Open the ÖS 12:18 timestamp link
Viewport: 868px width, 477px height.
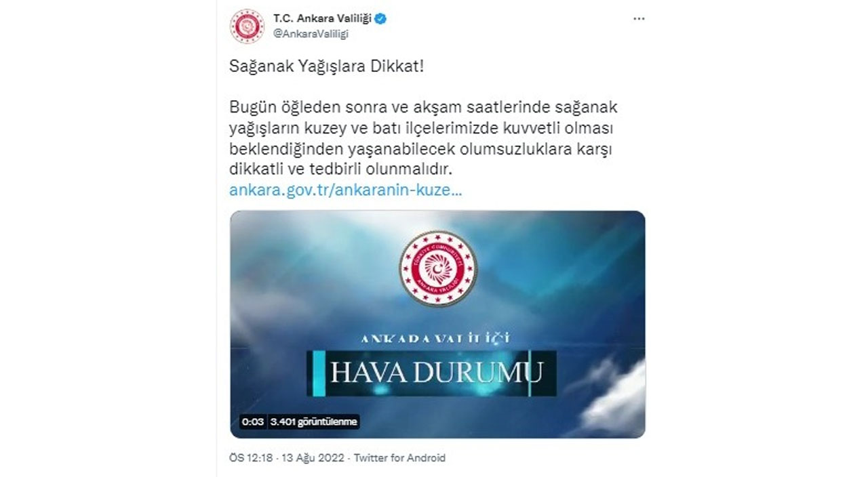click(250, 458)
